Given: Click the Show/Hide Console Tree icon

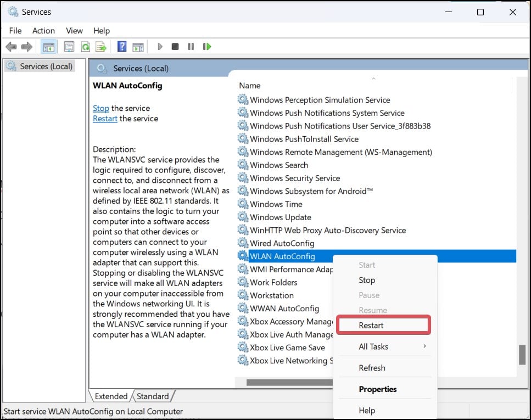Looking at the screenshot, I should tap(47, 47).
